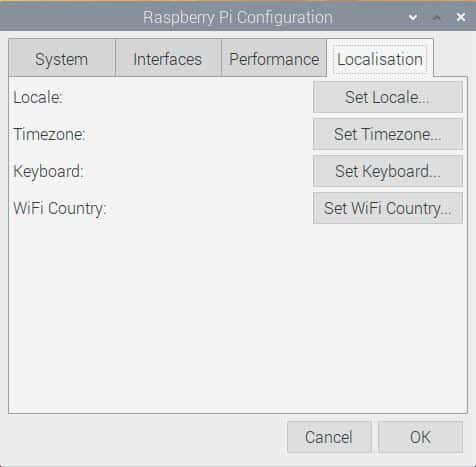
Task: Click the Localisation tab
Action: coord(380,58)
